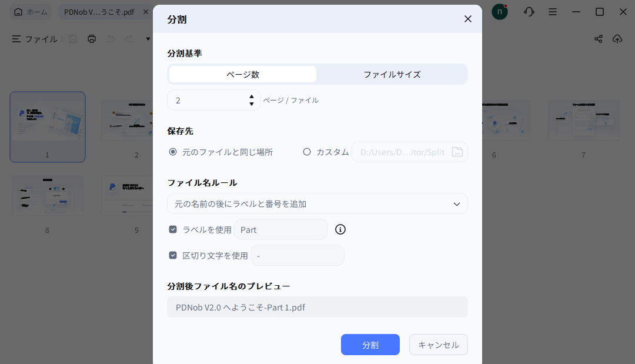Click the undo arrow icon
The image size is (635, 364).
tap(111, 38)
